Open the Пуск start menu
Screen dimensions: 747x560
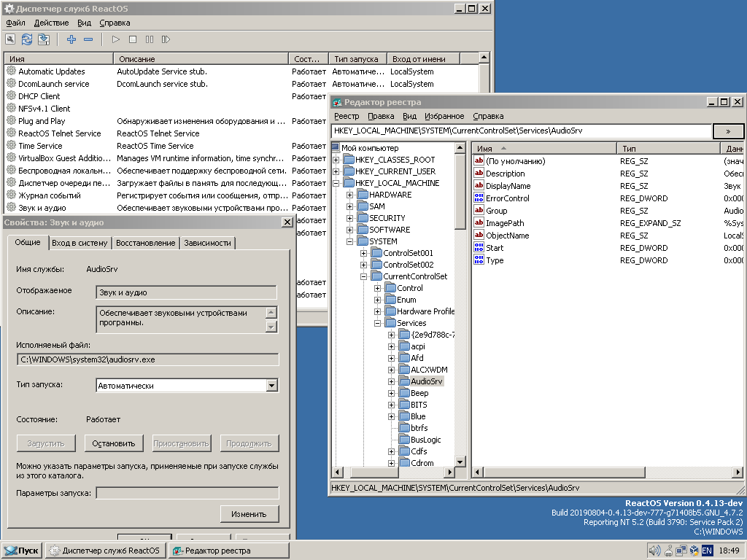coord(22,551)
